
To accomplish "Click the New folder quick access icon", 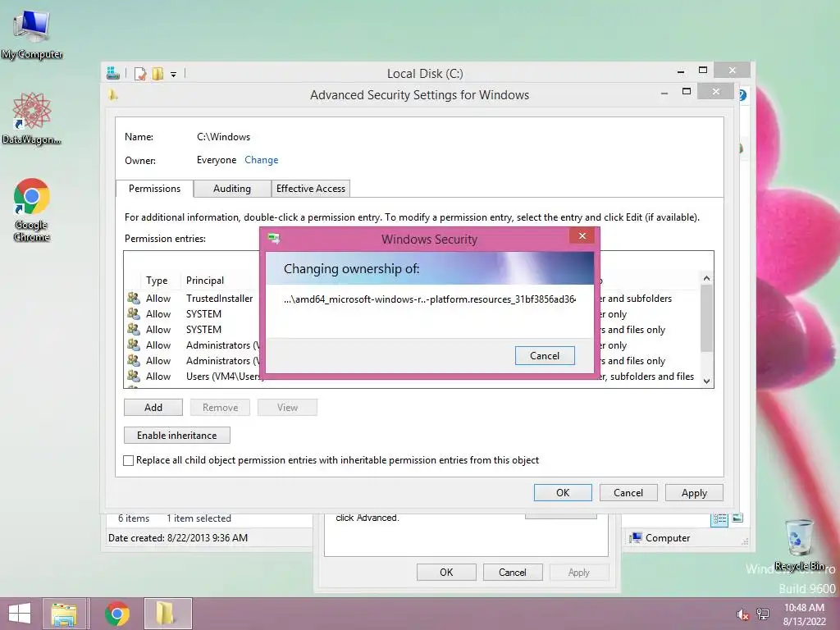I will (157, 73).
